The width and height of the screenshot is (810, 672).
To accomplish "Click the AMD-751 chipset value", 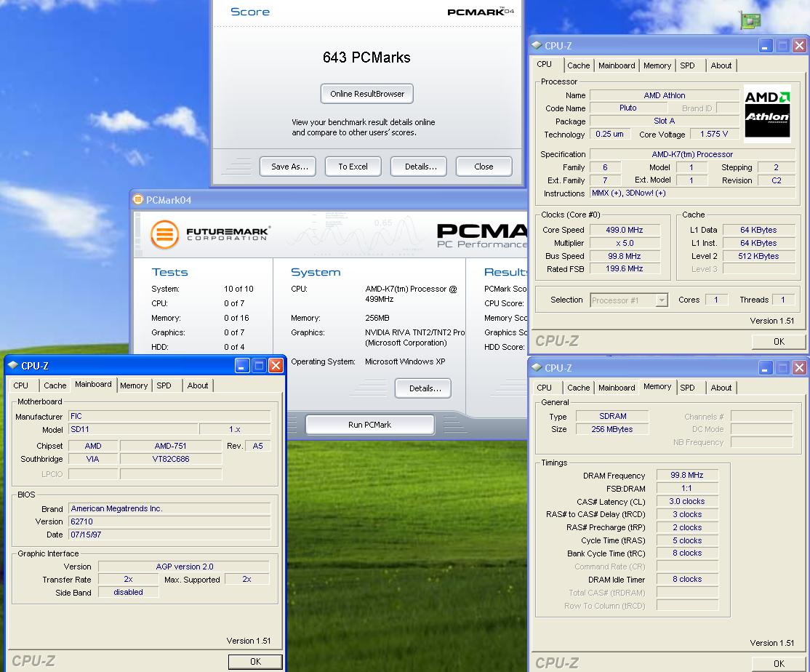I will (170, 446).
